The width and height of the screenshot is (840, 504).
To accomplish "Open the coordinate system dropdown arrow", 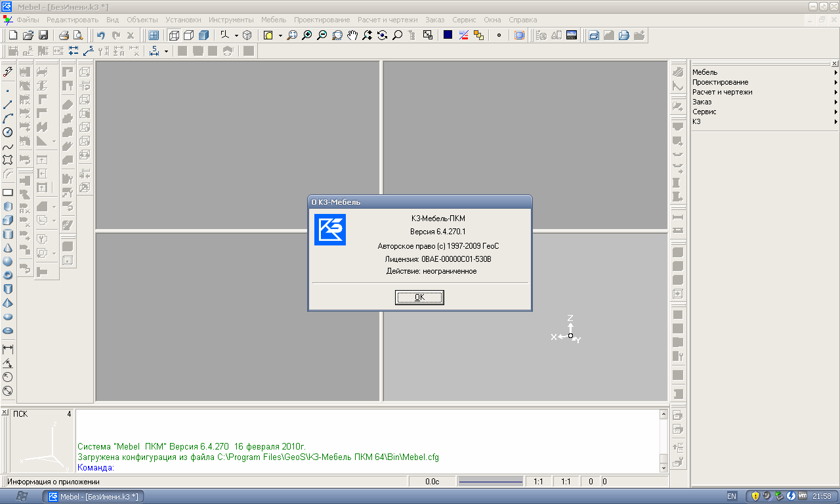I will (x=236, y=35).
